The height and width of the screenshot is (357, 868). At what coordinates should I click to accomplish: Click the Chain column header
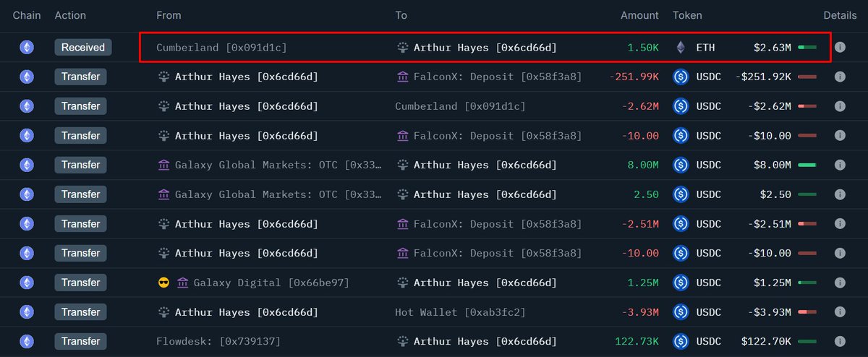[x=27, y=15]
